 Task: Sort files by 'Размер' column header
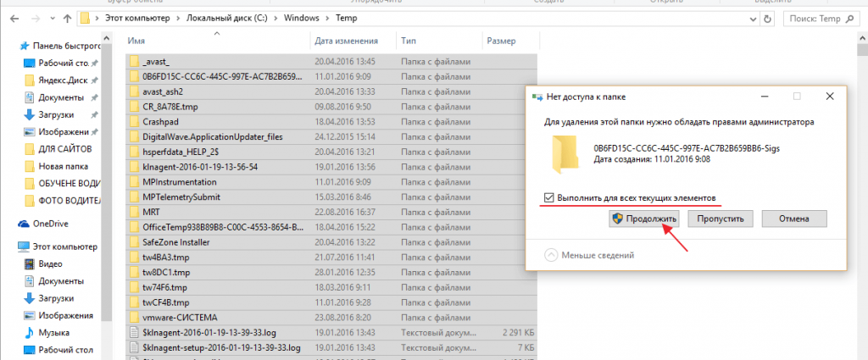500,40
